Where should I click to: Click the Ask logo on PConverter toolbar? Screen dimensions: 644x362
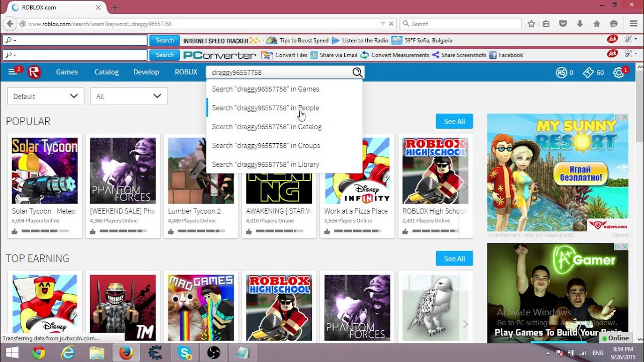pyautogui.click(x=612, y=53)
